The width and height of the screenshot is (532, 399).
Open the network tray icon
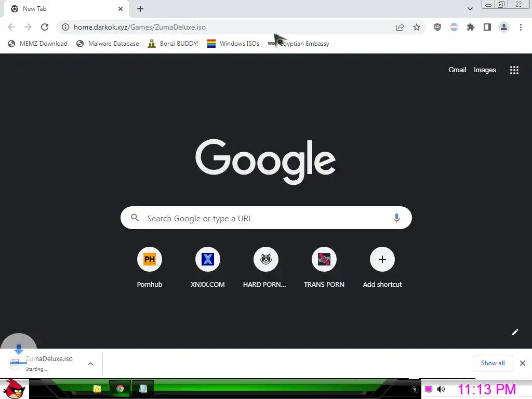429,389
